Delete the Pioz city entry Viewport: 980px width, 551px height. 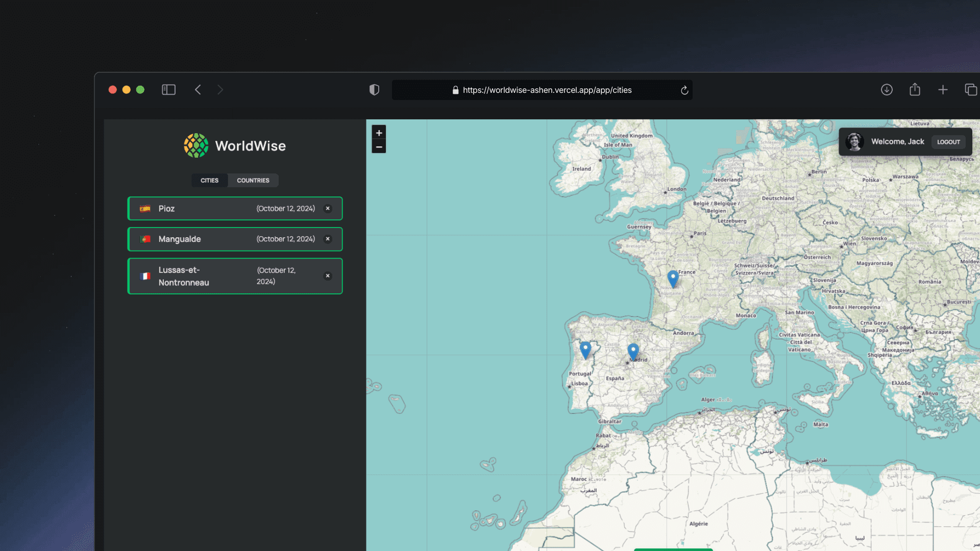(328, 209)
